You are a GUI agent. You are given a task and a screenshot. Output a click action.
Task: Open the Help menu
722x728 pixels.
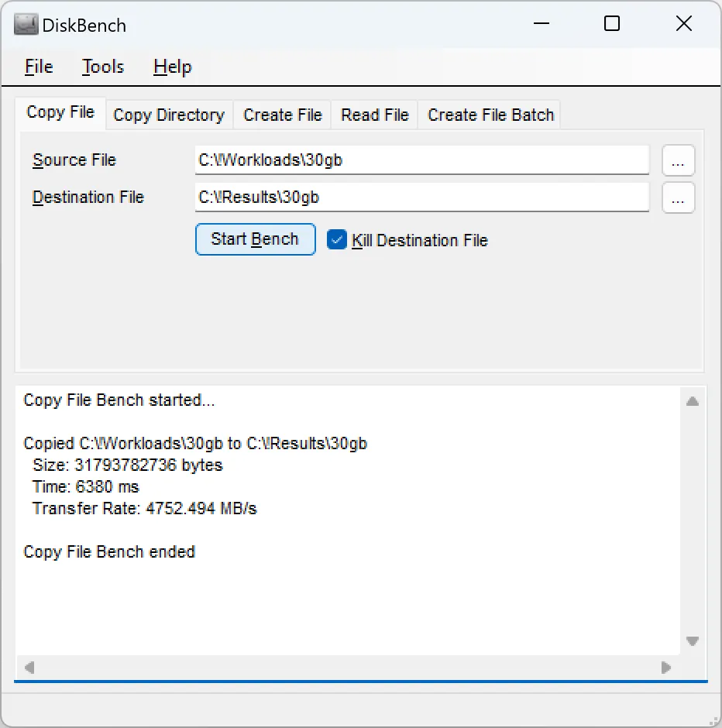[172, 67]
